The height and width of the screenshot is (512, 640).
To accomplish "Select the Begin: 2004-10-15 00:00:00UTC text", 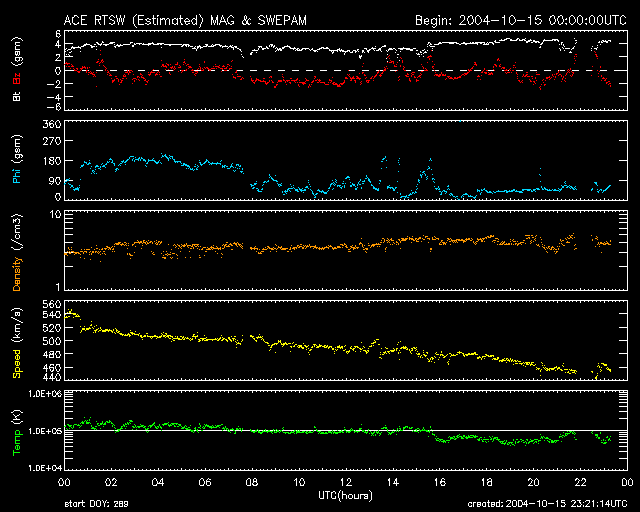I will 521,20.
